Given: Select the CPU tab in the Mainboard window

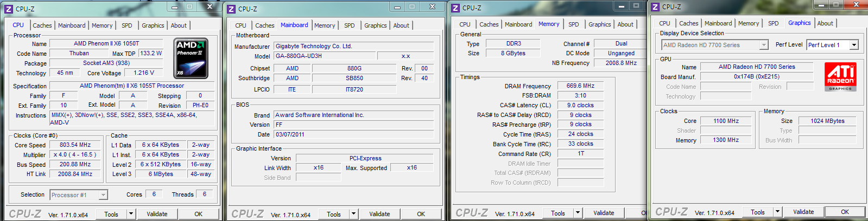Looking at the screenshot, I should tap(240, 25).
